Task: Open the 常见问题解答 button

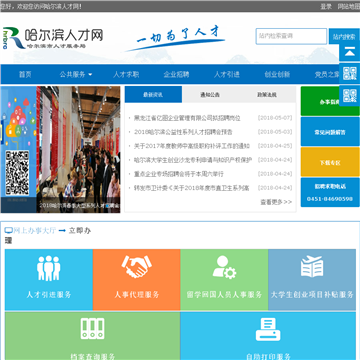Action: (x=330, y=132)
